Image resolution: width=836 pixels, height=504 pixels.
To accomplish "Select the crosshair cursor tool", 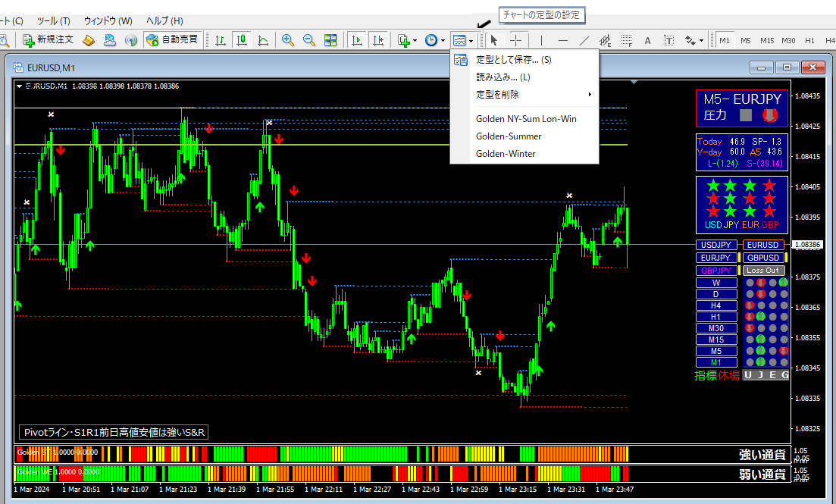I will click(x=516, y=40).
